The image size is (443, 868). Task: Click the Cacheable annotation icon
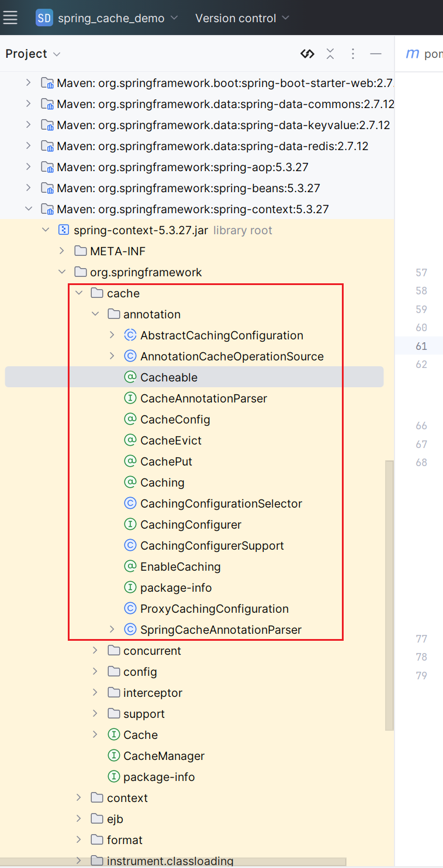[x=130, y=377]
